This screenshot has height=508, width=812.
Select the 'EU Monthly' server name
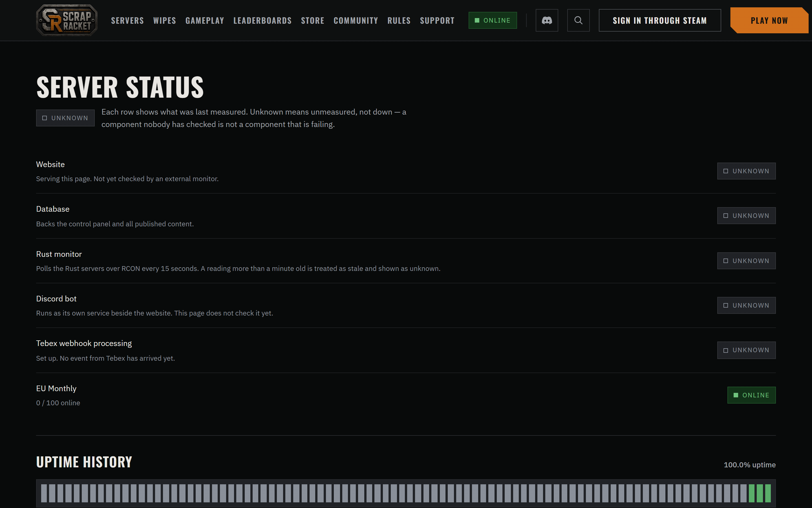(x=56, y=388)
